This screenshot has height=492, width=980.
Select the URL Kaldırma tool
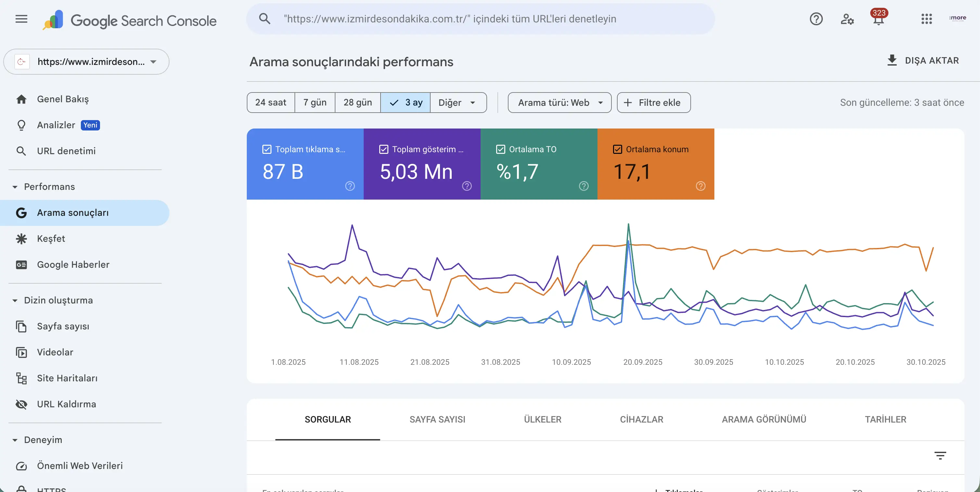[66, 404]
